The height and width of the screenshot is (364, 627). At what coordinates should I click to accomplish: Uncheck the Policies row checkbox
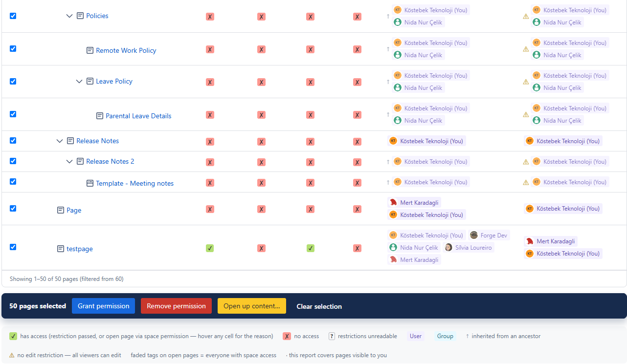(13, 16)
